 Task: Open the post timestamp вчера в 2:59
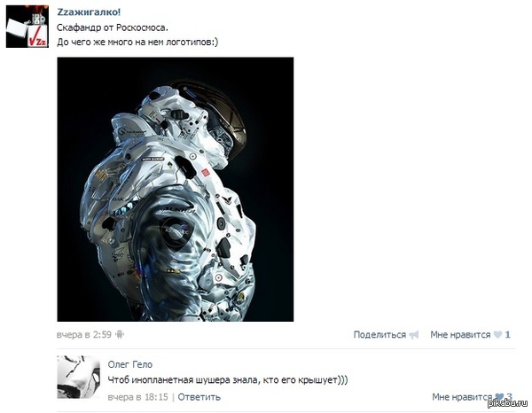pos(84,335)
